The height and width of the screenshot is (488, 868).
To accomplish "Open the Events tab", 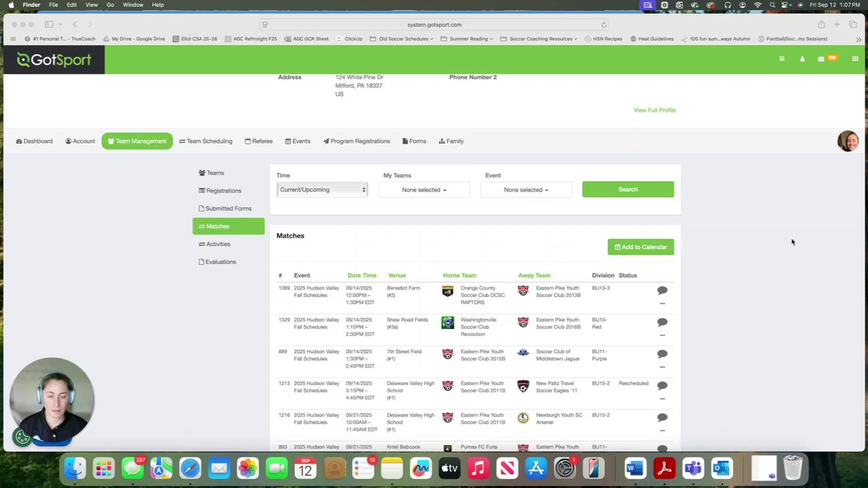I will point(298,141).
